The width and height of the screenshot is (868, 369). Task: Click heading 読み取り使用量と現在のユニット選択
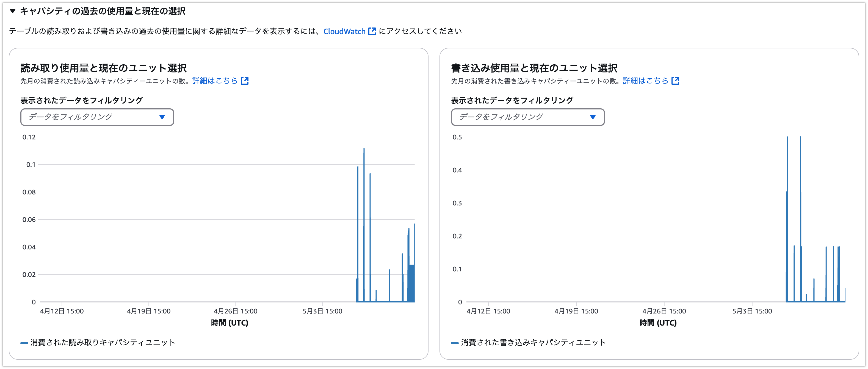(x=103, y=68)
